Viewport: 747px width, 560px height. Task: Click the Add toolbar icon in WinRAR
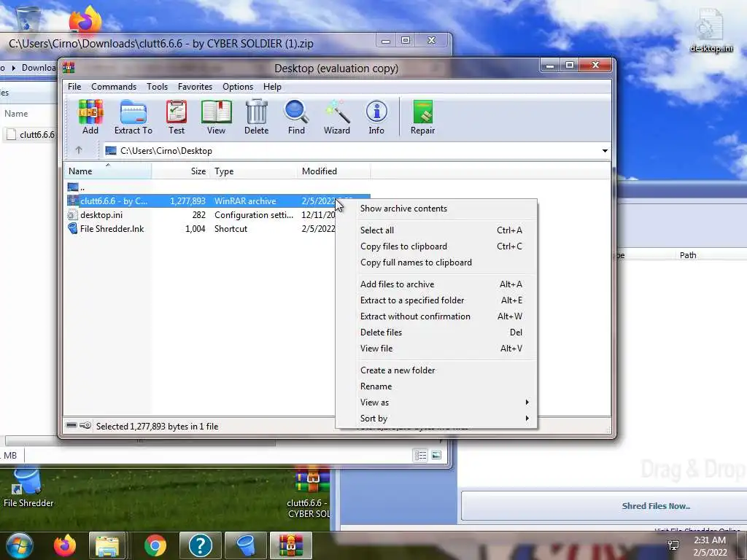[x=90, y=117]
